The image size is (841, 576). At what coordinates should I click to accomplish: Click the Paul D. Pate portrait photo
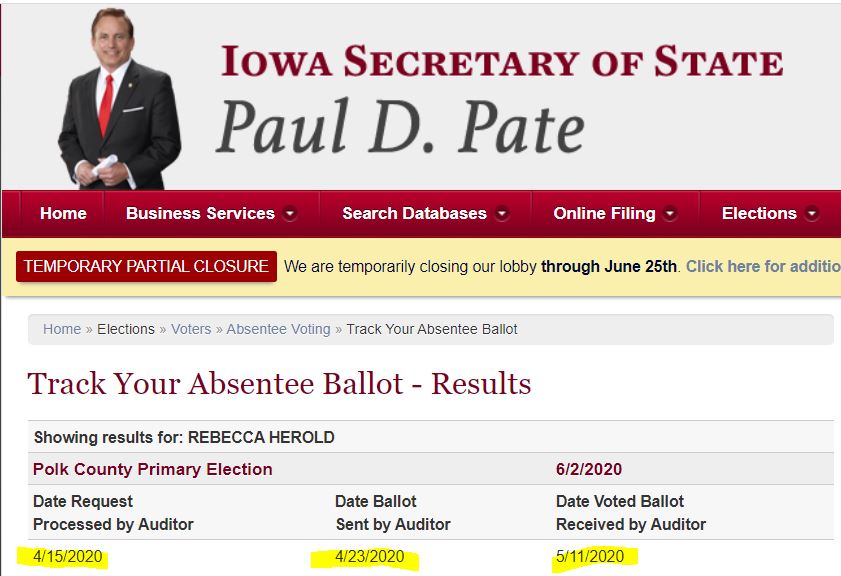[117, 100]
